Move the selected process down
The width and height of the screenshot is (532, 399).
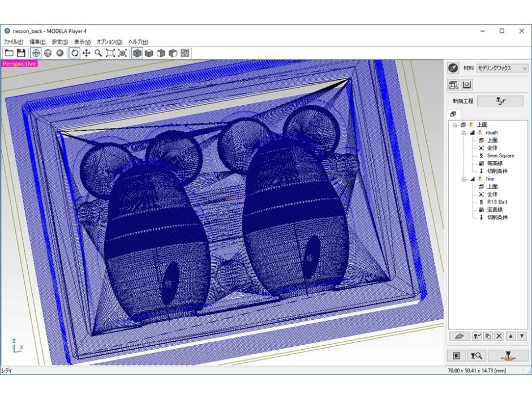(522, 336)
